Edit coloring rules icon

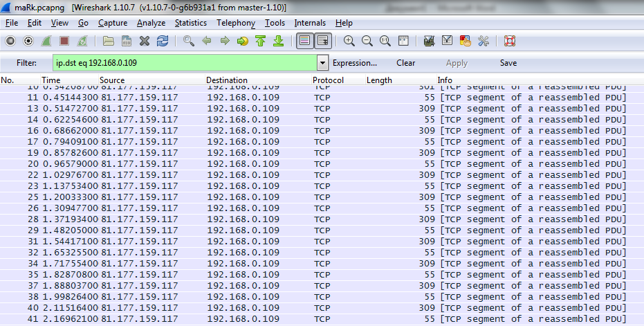[466, 41]
